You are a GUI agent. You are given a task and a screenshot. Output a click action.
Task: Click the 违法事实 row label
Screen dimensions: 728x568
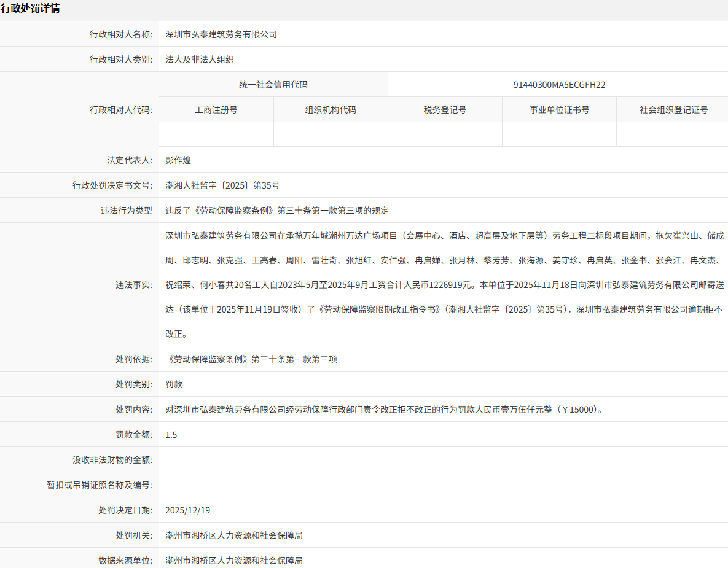coord(134,285)
